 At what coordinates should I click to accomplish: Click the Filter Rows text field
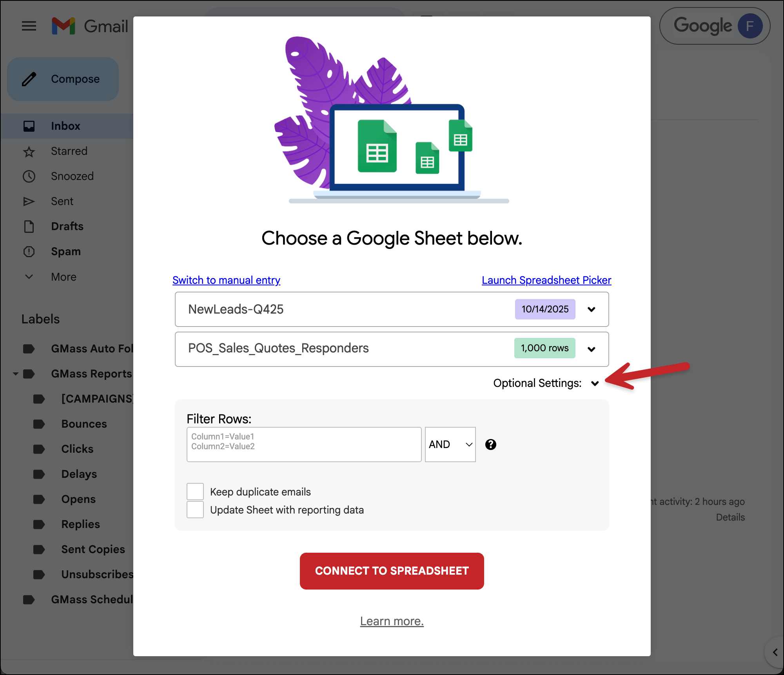click(x=304, y=444)
